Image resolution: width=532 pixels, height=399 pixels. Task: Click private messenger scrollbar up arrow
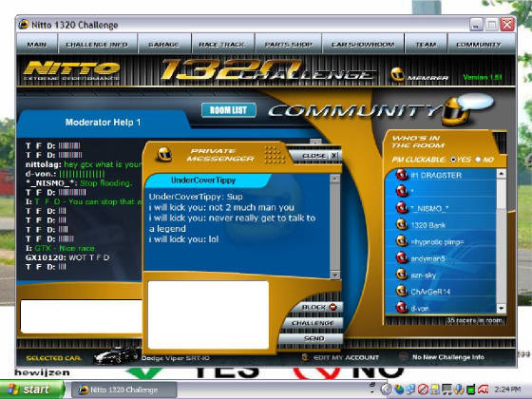click(x=334, y=179)
